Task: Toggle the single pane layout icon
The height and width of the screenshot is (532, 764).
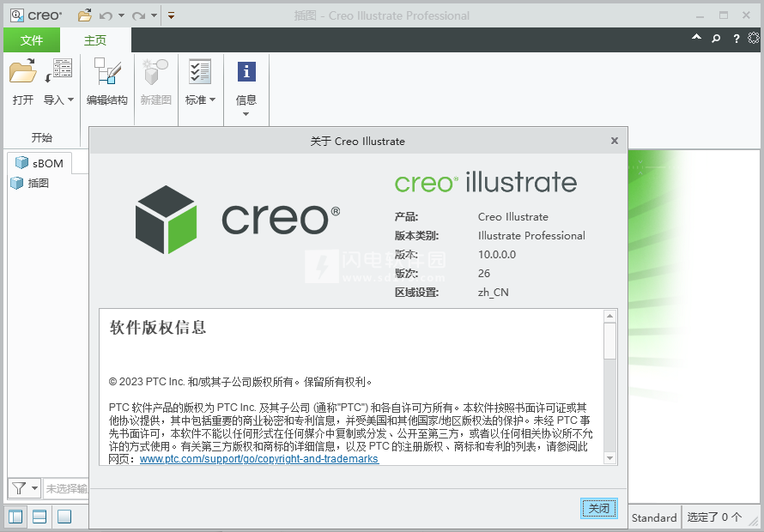Action: [x=64, y=517]
